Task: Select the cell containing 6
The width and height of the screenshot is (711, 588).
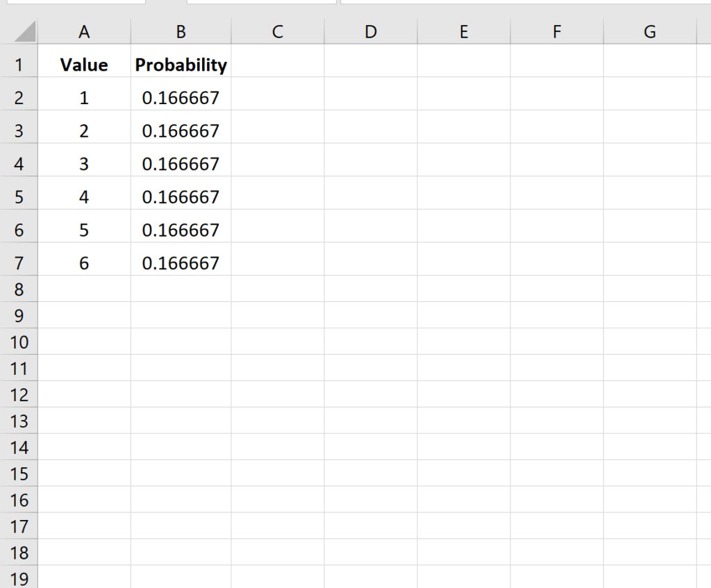Action: (x=84, y=262)
